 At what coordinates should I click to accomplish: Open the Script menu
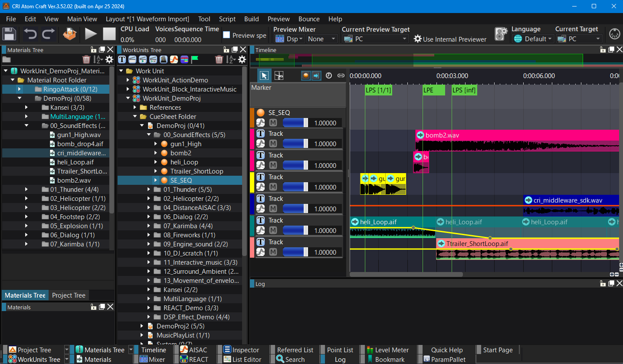pyautogui.click(x=227, y=19)
